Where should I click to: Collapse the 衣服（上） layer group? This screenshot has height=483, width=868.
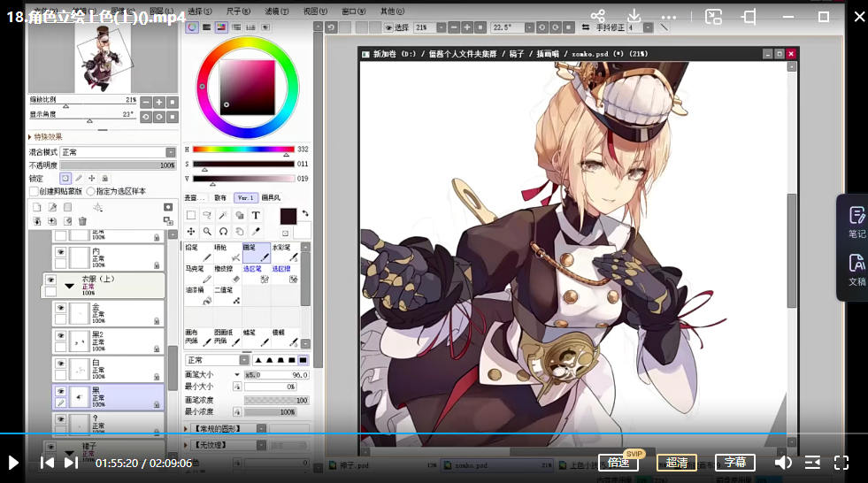[x=69, y=286]
